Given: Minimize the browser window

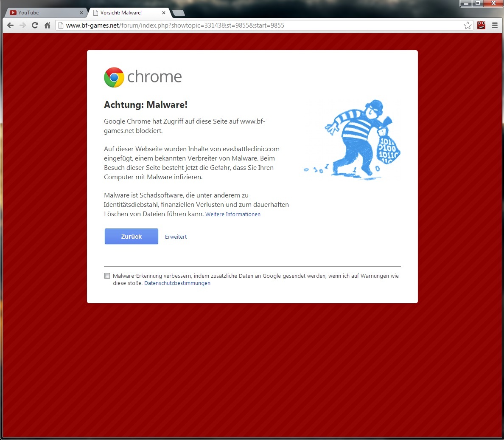Looking at the screenshot, I should tap(466, 3).
